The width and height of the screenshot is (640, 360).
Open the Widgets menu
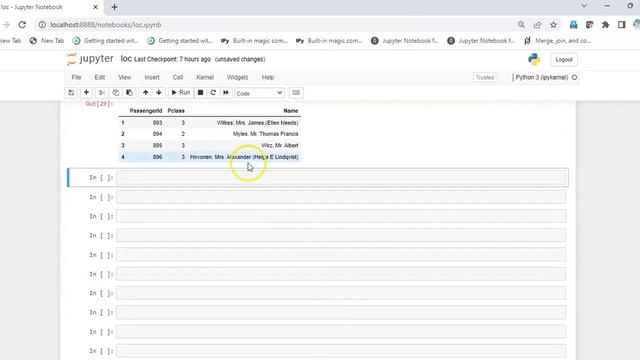click(237, 77)
